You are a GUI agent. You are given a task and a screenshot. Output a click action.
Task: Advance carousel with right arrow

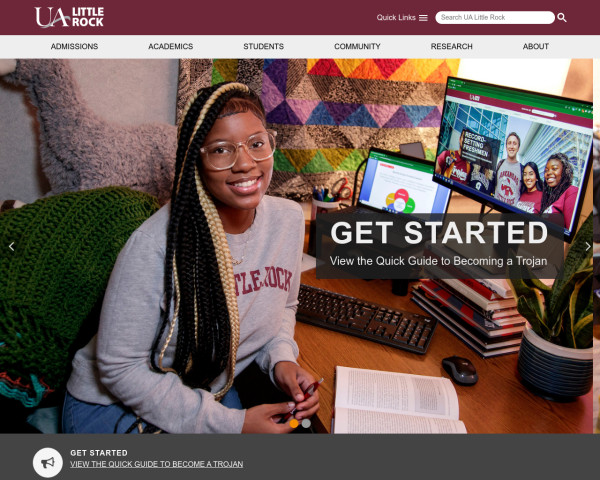point(588,247)
